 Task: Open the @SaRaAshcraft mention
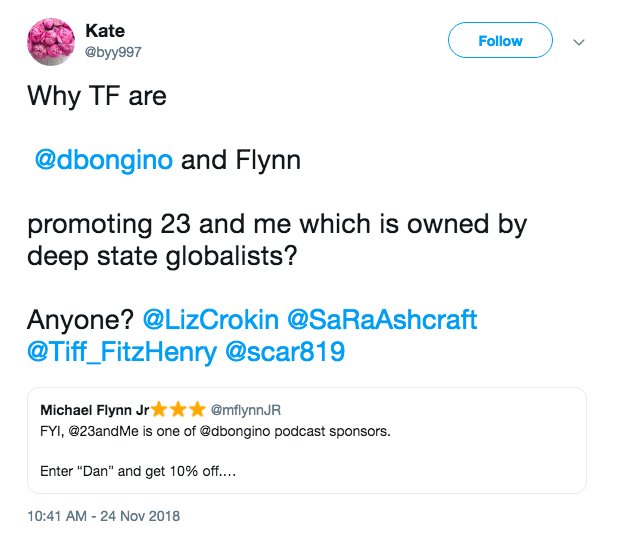tap(383, 320)
